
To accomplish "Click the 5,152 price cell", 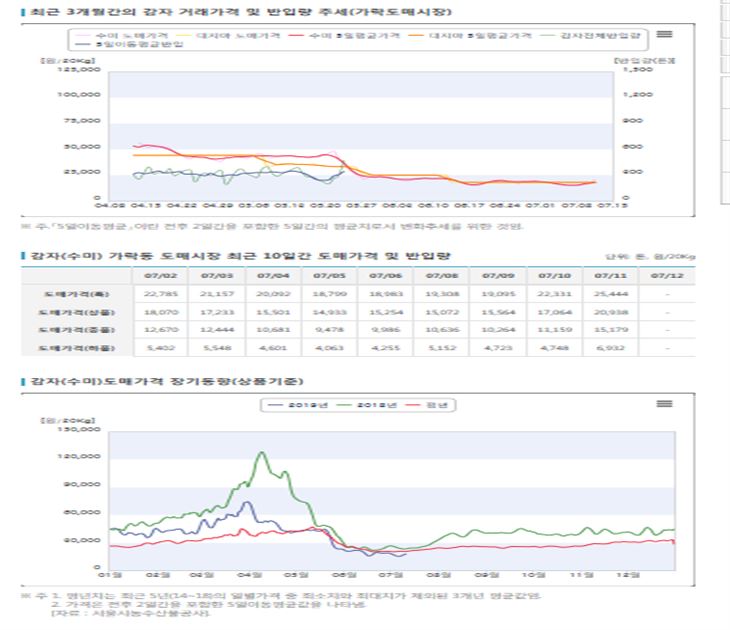I will click(x=442, y=347).
